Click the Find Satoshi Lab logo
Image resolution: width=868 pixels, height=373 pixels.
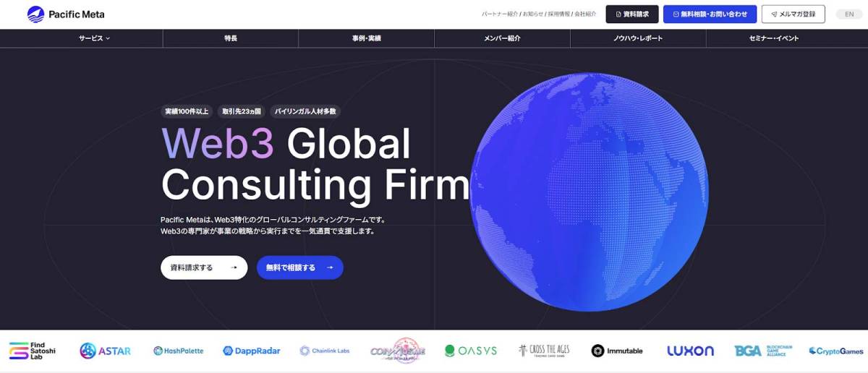coord(33,351)
